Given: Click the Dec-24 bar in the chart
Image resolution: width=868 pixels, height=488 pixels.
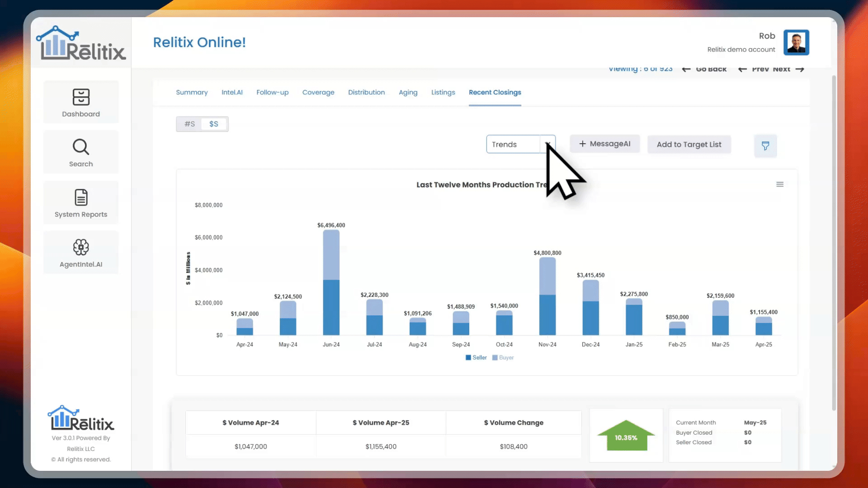Looking at the screenshot, I should pyautogui.click(x=590, y=308).
